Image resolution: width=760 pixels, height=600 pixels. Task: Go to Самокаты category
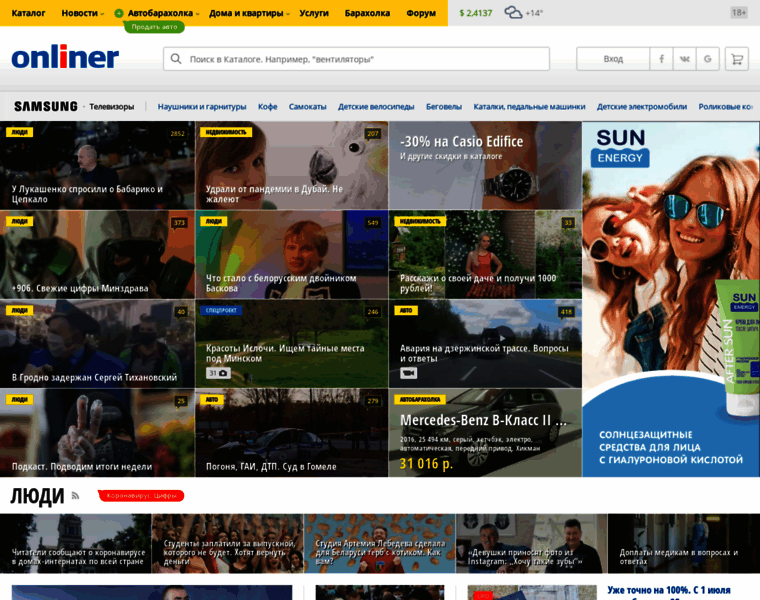307,107
